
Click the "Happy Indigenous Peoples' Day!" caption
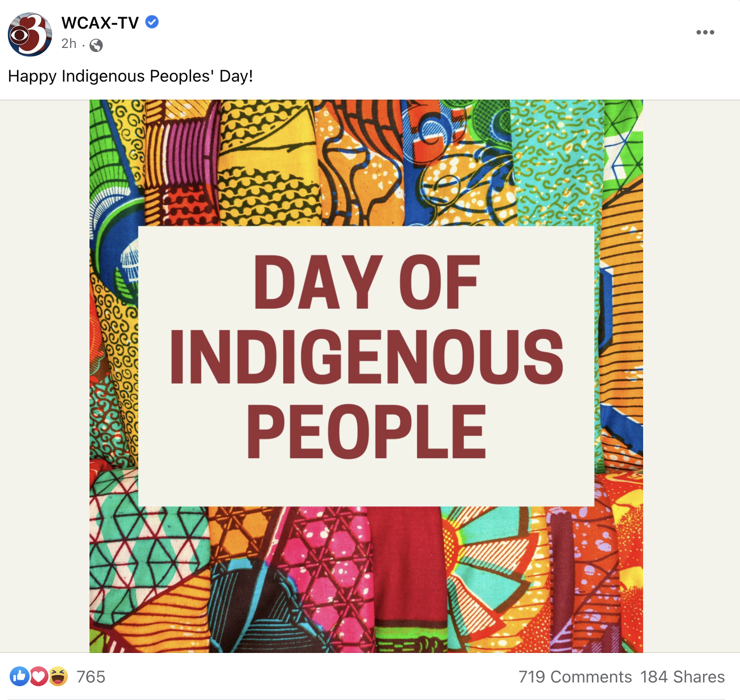point(131,76)
